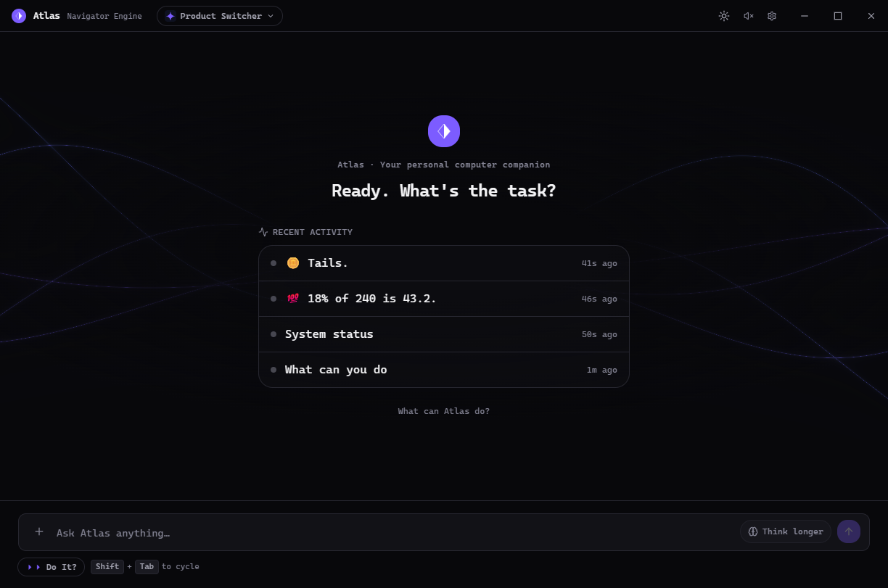Click the Tab key hint

click(147, 567)
